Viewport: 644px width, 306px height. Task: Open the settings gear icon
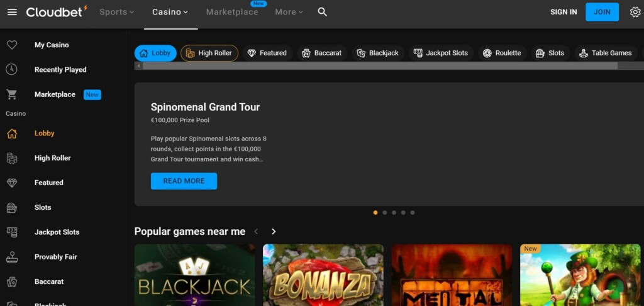point(635,12)
